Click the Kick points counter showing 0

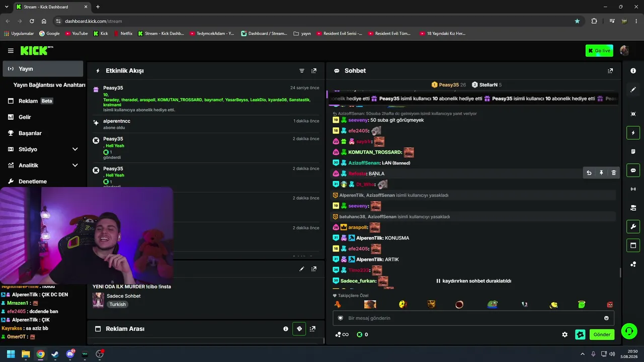point(362,334)
